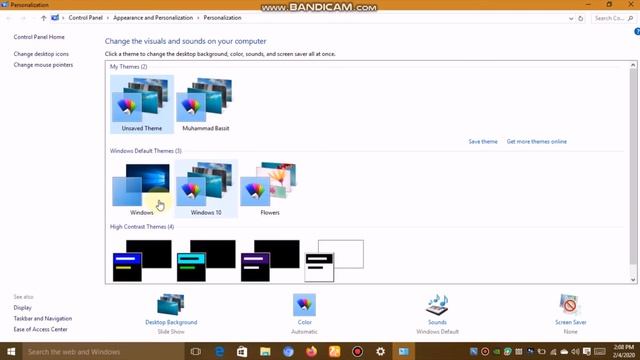
Task: Open the Display link under See also
Action: tap(22, 308)
